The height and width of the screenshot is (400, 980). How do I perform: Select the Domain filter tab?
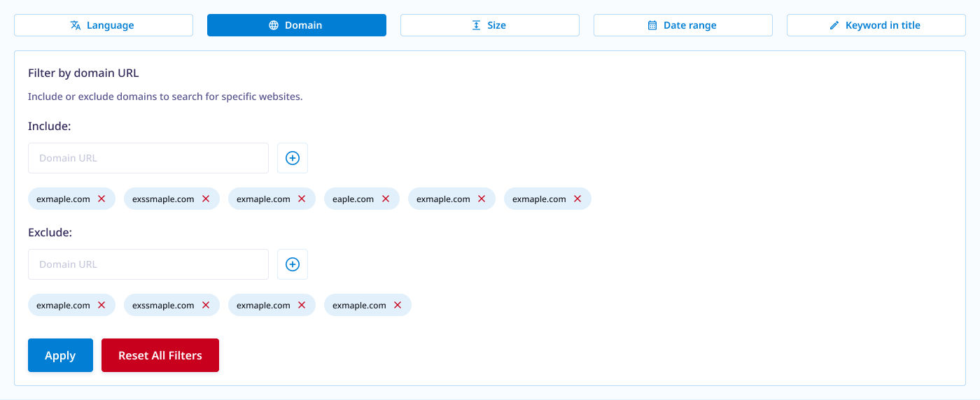pos(296,25)
